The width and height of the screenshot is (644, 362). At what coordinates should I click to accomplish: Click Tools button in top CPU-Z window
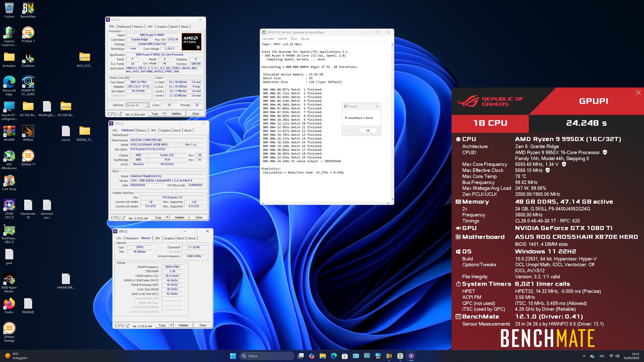click(155, 114)
